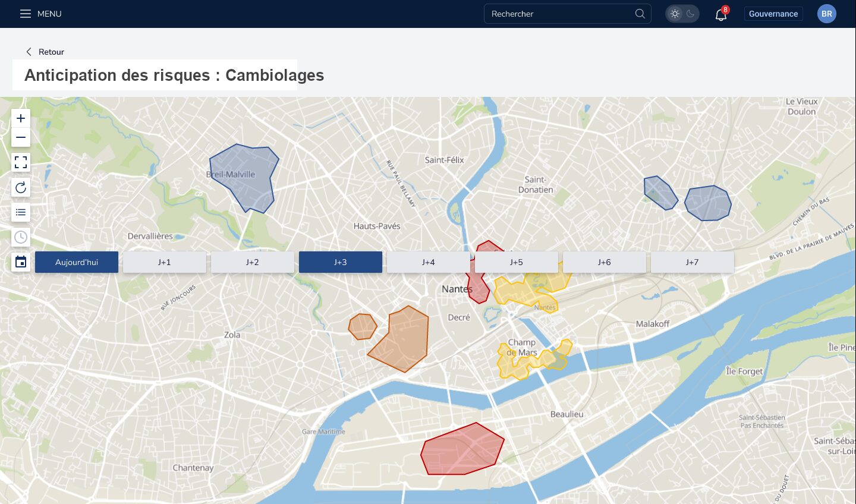This screenshot has height=504, width=856.
Task: Go back using the Retour chevron
Action: (x=29, y=52)
